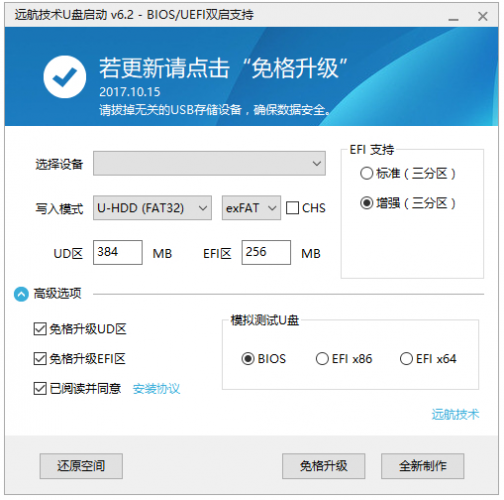Open the 安装协议 link
This screenshot has width=504, height=500.
coord(156,389)
